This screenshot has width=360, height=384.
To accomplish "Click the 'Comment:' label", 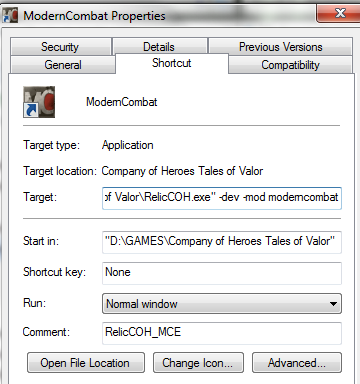I will click(46, 332).
